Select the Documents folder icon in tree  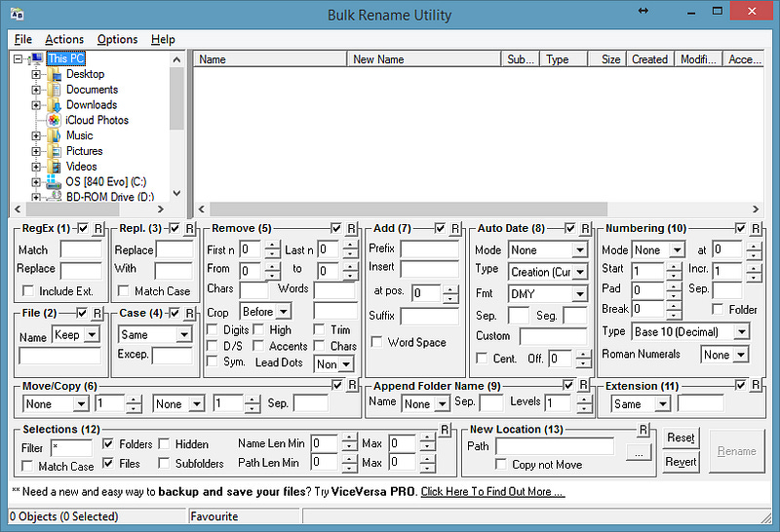tap(54, 90)
